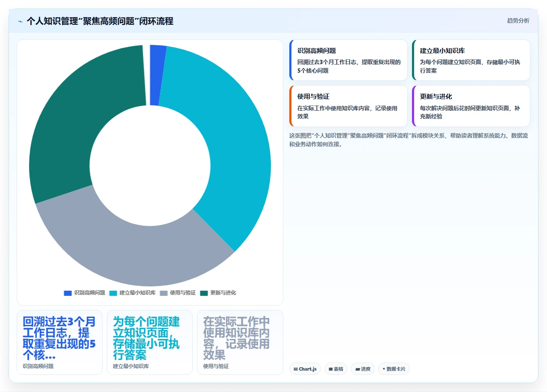This screenshot has height=392, width=547.
Task: Click the star icon in 数据卡片 chip
Action: coord(384,369)
